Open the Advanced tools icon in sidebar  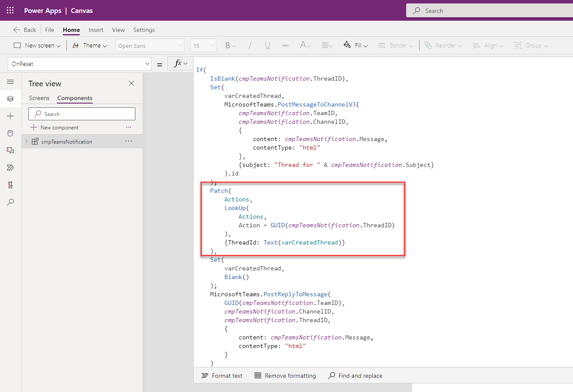pos(10,185)
